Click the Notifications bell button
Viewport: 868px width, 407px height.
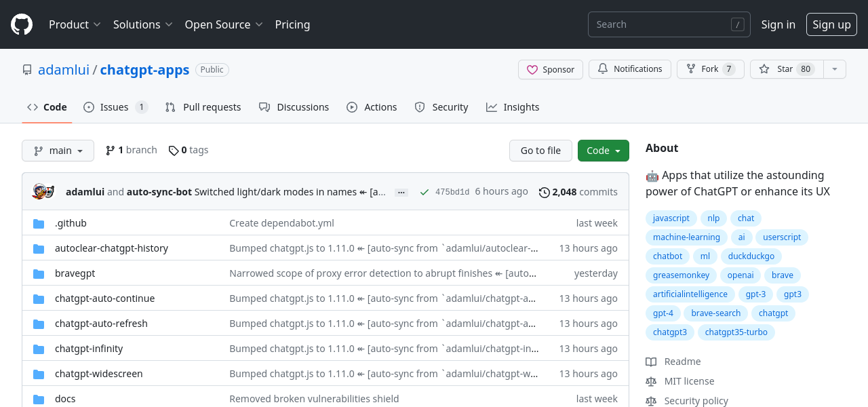click(629, 69)
